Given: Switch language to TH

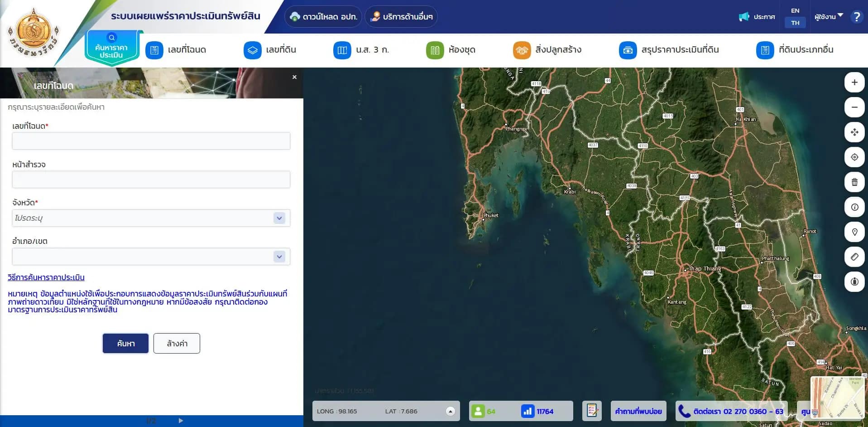Looking at the screenshot, I should coord(795,23).
